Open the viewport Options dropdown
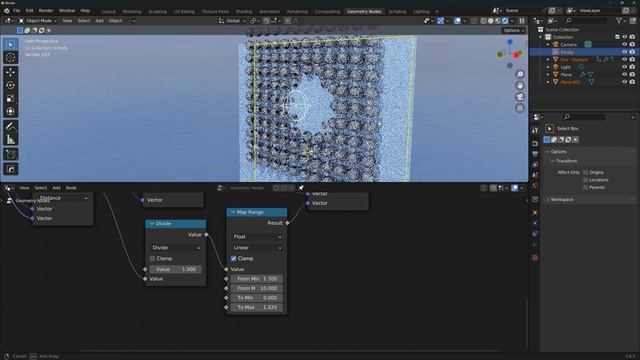 513,30
